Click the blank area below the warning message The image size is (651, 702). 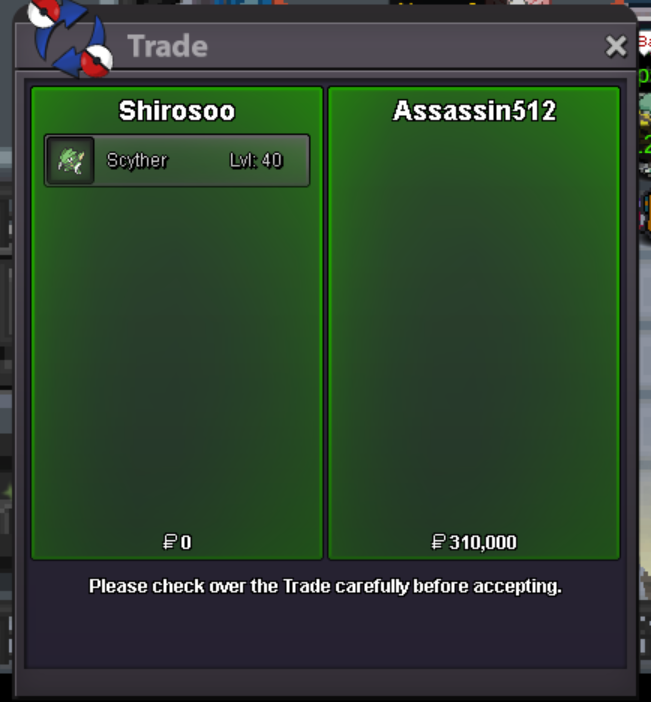click(326, 634)
